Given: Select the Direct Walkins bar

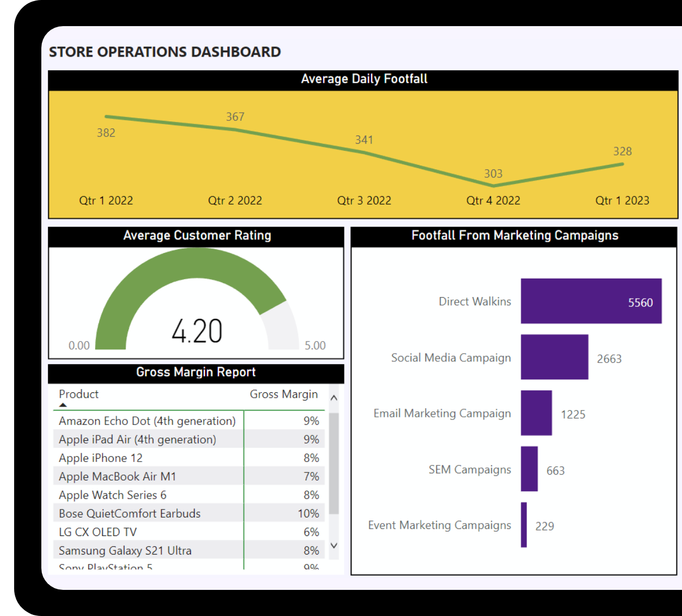Looking at the screenshot, I should tap(591, 301).
